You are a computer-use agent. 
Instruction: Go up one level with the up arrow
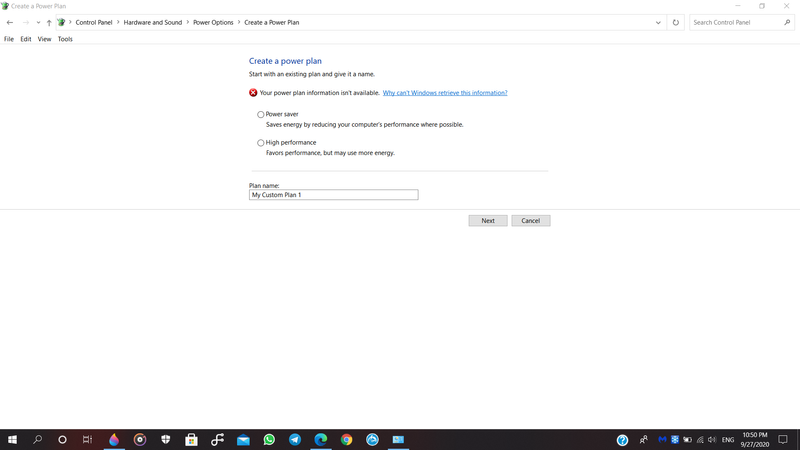click(49, 22)
